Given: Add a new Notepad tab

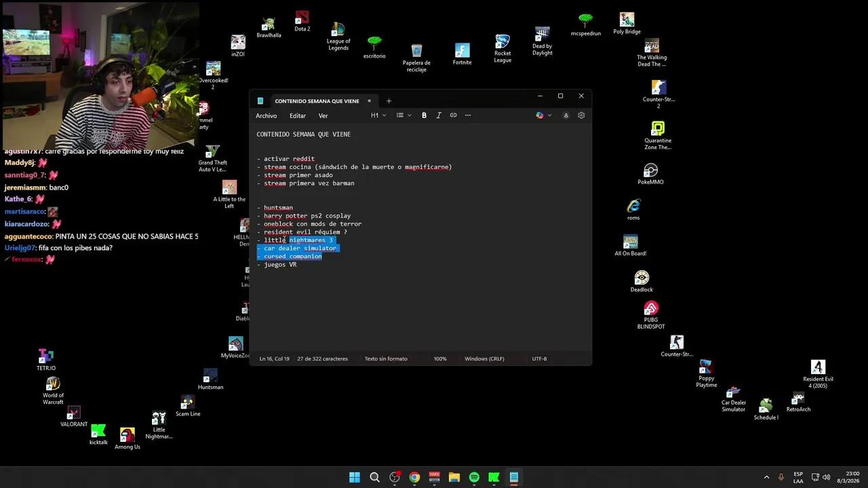Looking at the screenshot, I should pyautogui.click(x=389, y=101).
